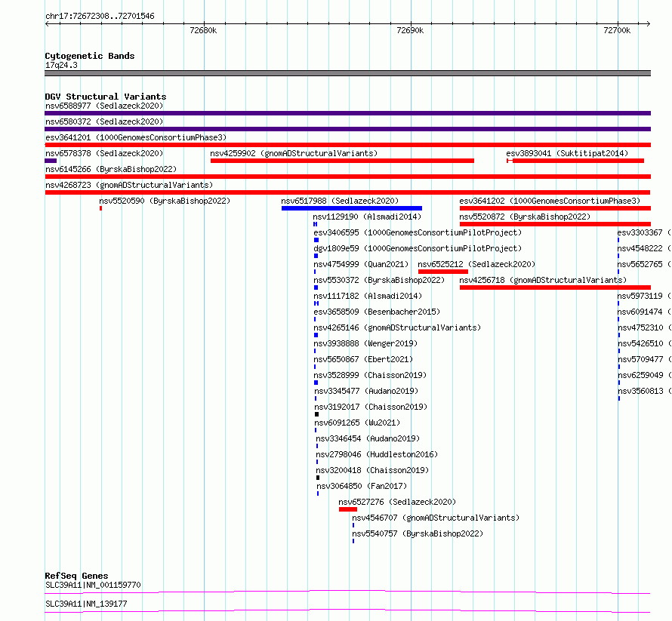
Task: Select the red bar under nsv4259902
Action: tap(342, 161)
